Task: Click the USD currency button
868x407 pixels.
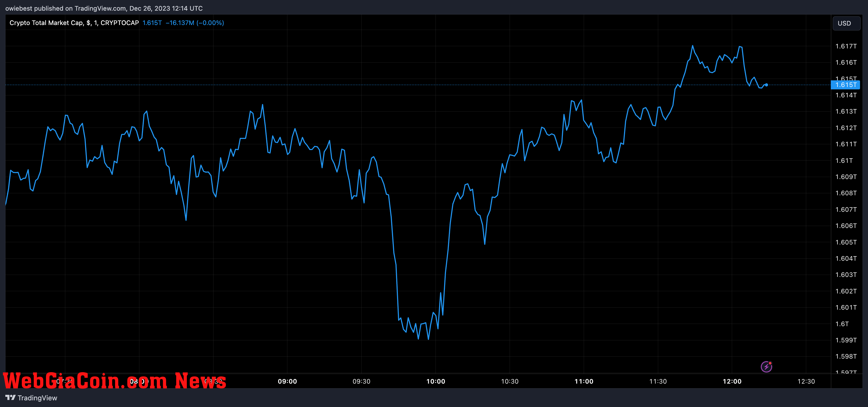Action: click(x=846, y=23)
